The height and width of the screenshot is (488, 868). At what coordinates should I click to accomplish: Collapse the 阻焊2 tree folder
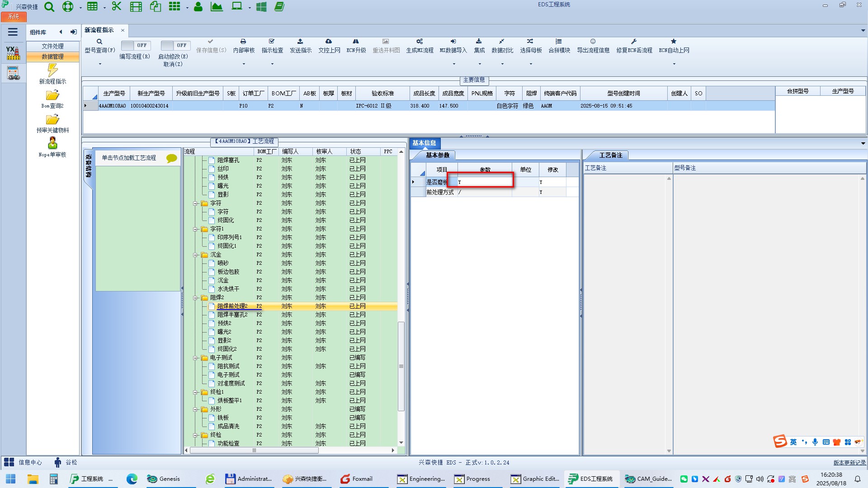pyautogui.click(x=196, y=298)
